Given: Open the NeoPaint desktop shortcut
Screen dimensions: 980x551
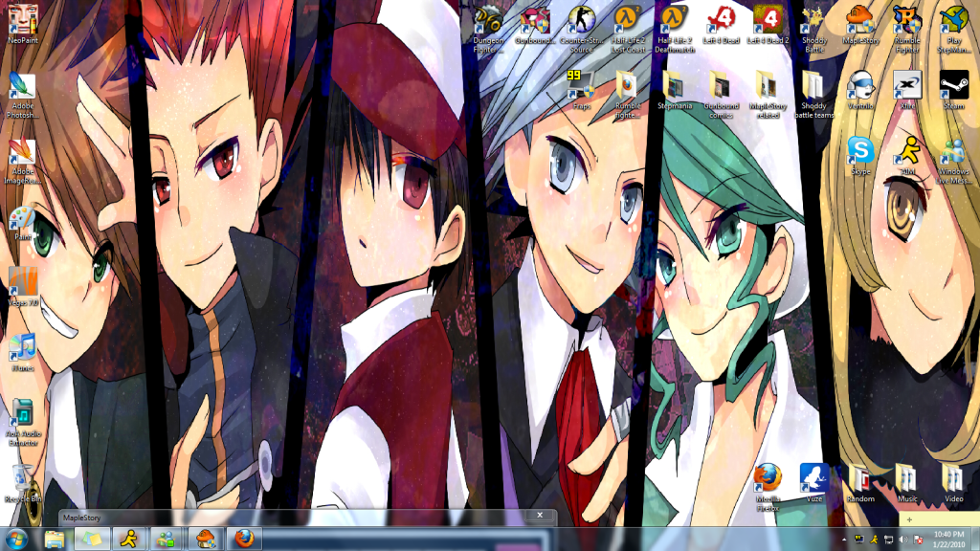Looking at the screenshot, I should tap(23, 25).
